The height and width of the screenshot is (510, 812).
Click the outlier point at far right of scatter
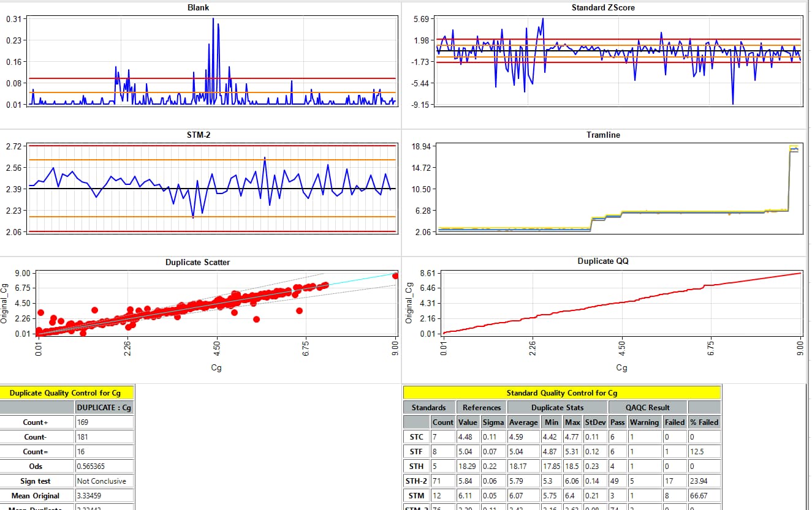(395, 276)
